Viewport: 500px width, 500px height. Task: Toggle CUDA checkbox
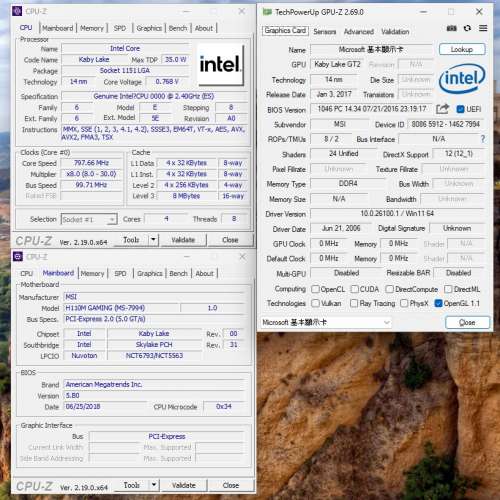point(355,289)
